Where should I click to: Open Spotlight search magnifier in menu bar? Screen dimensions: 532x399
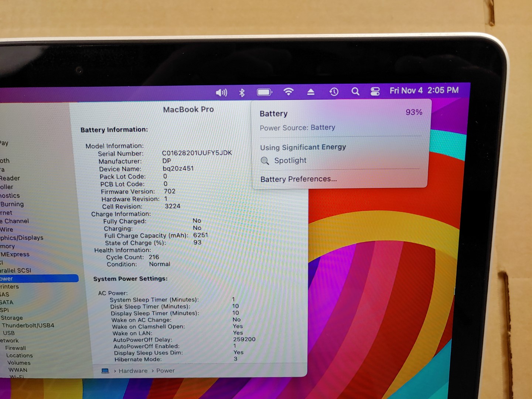[x=355, y=91]
